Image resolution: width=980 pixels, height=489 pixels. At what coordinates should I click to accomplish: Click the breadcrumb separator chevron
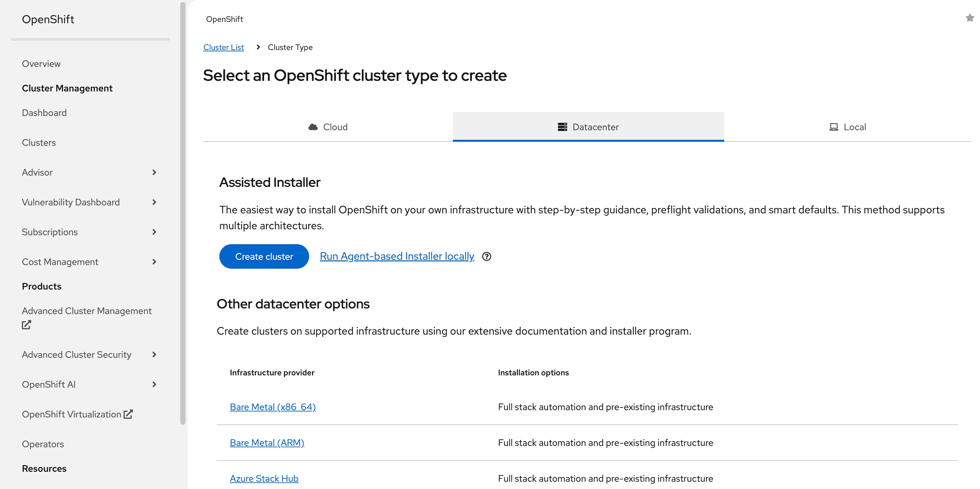[258, 47]
